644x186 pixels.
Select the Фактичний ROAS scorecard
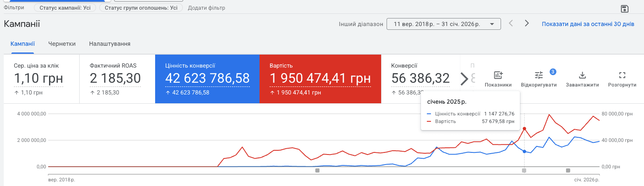(x=117, y=79)
